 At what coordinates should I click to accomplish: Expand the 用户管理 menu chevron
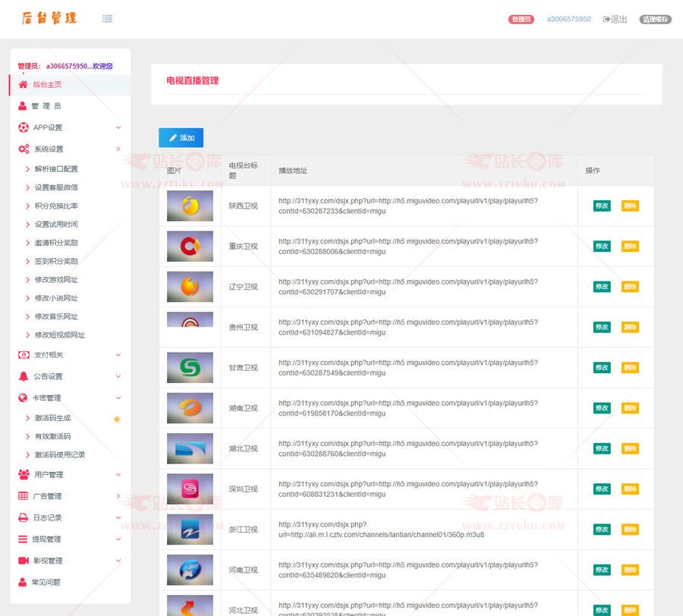(x=118, y=475)
